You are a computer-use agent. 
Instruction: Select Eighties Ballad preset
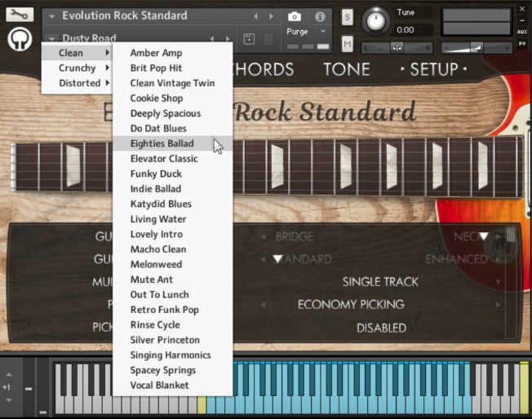point(172,143)
